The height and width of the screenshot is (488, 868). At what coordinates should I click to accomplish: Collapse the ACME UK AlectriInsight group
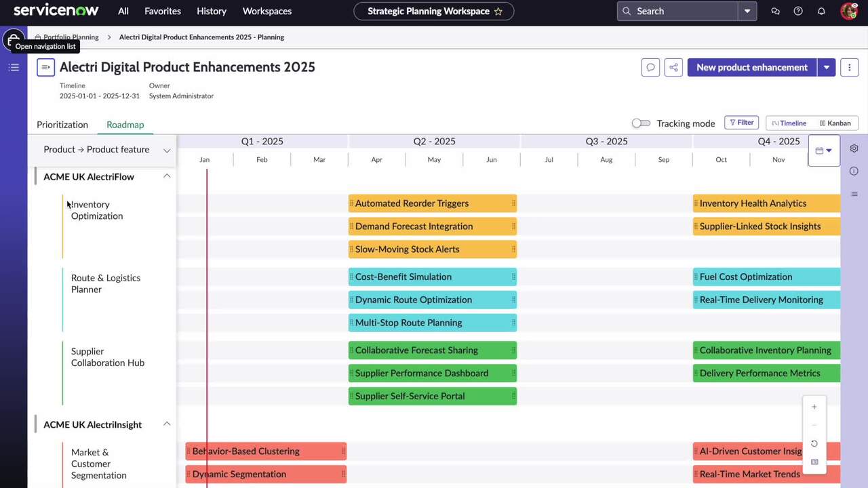pos(167,424)
